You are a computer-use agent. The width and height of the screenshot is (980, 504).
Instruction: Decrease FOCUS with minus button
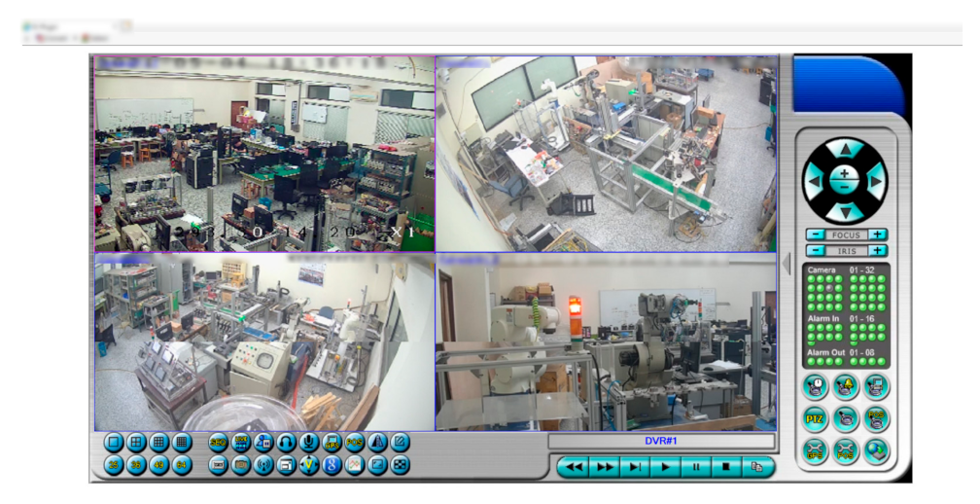tap(815, 234)
